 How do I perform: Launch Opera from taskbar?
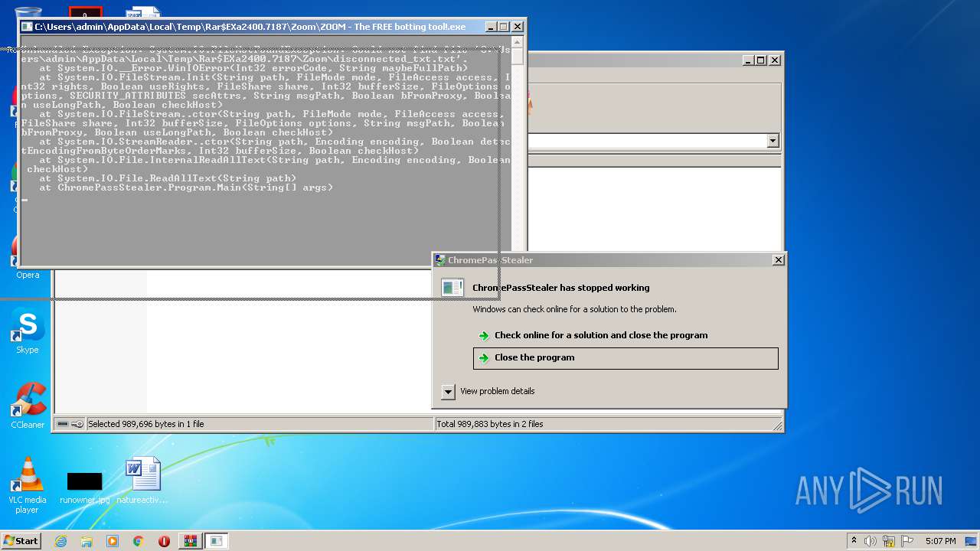[x=164, y=541]
